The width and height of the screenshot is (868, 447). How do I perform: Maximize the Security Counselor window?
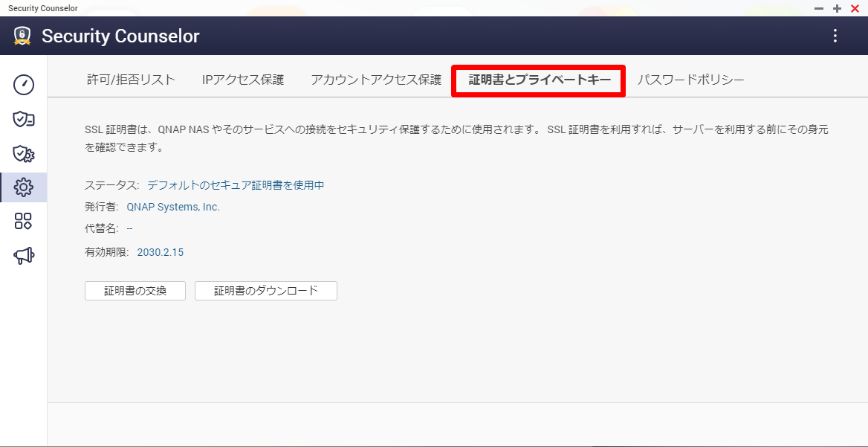tap(837, 8)
